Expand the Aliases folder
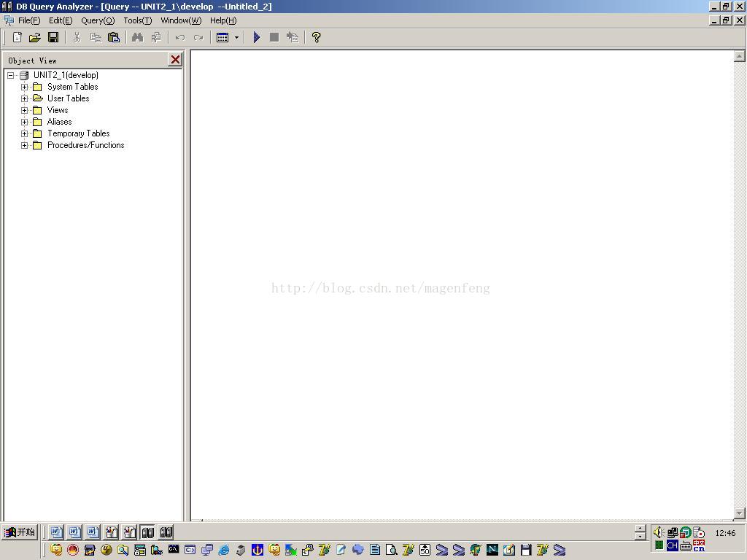 tap(24, 122)
